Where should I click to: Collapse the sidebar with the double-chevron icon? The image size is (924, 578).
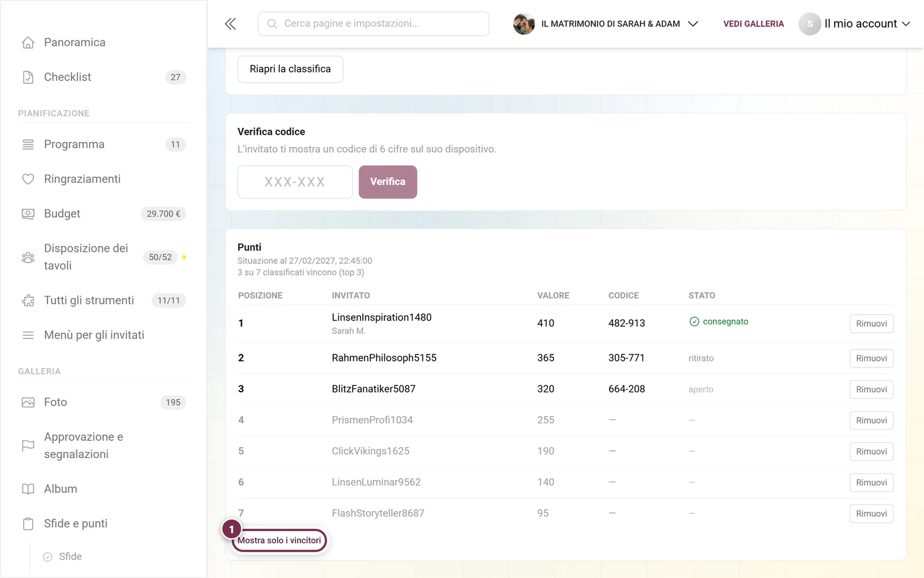(230, 24)
